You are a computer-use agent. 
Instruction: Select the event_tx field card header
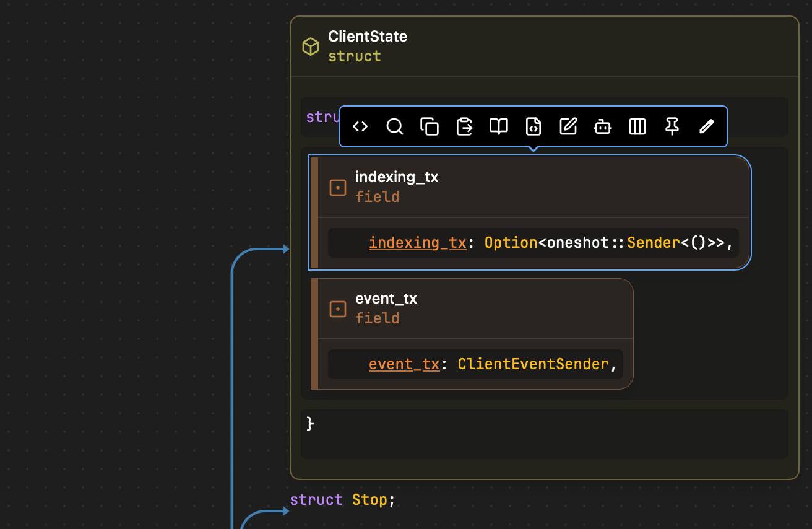(386, 299)
